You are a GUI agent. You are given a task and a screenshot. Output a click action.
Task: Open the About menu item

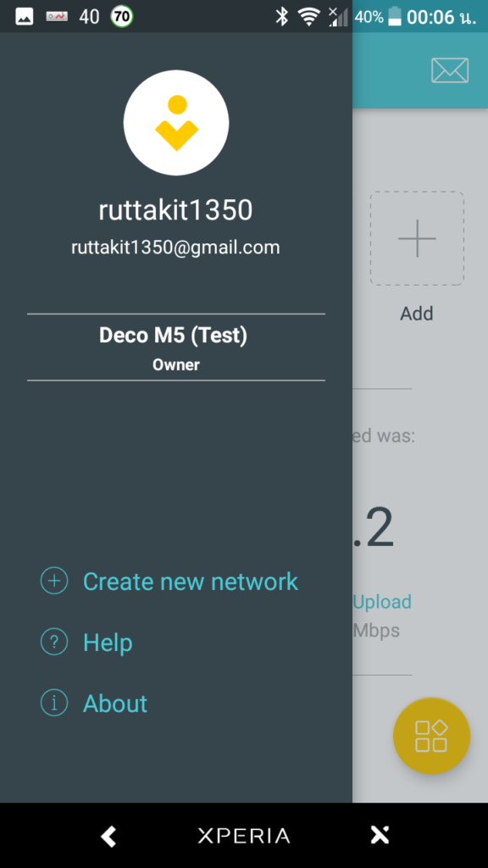click(x=115, y=704)
